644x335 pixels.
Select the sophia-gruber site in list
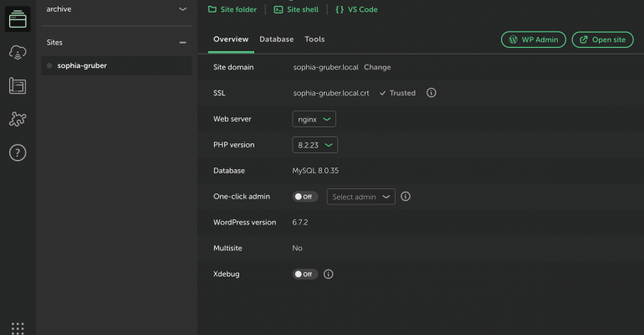(x=116, y=66)
